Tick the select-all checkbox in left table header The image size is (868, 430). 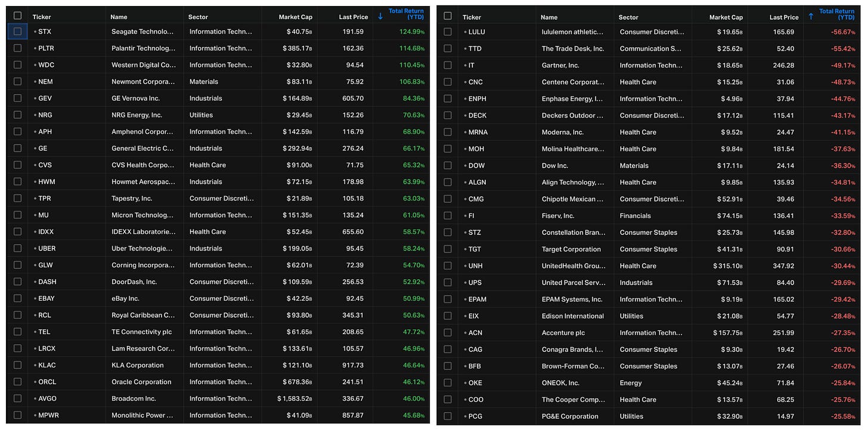pyautogui.click(x=17, y=16)
